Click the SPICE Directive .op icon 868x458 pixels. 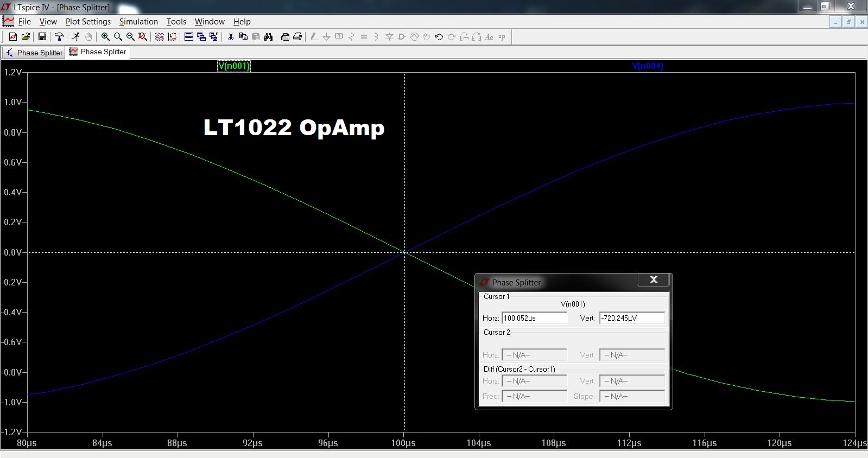point(502,37)
